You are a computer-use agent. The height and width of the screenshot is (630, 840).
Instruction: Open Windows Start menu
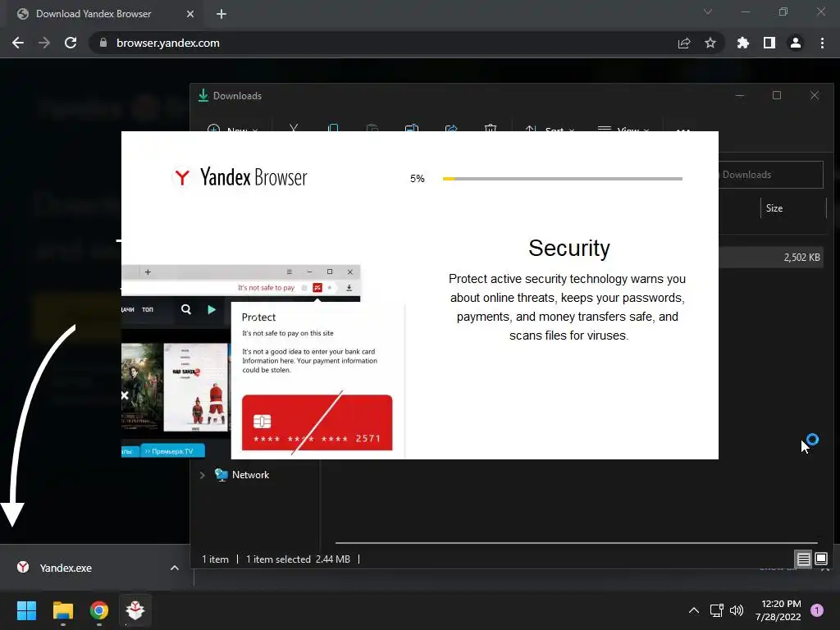[26, 610]
